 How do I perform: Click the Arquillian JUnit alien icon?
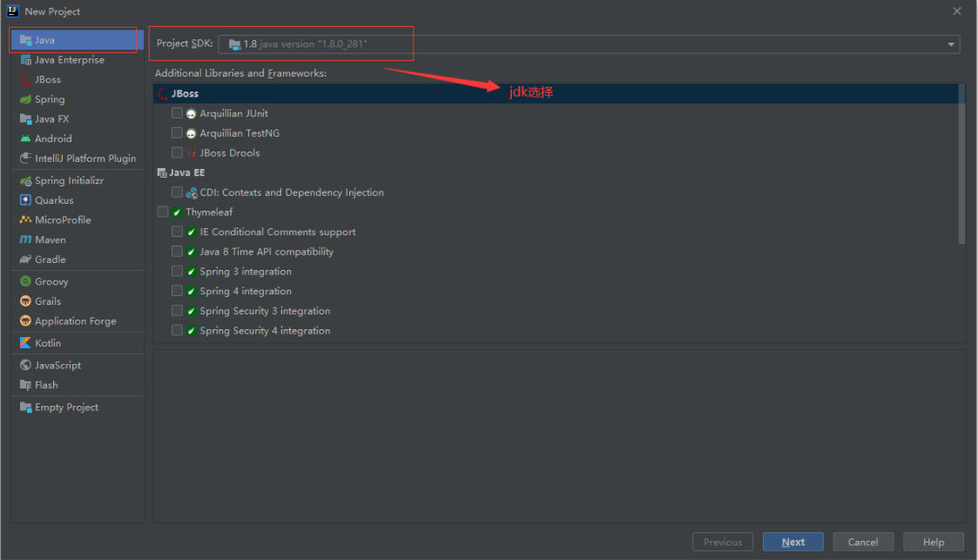tap(192, 113)
